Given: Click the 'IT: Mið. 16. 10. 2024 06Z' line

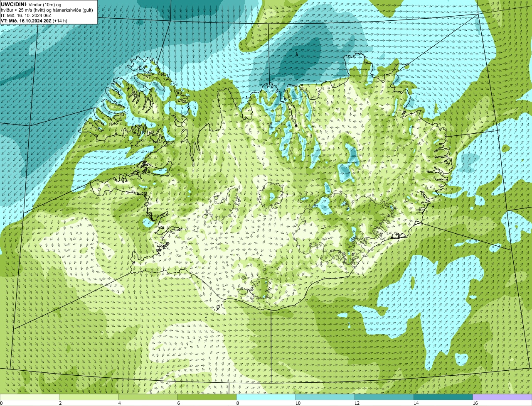Looking at the screenshot, I should click(x=26, y=15).
